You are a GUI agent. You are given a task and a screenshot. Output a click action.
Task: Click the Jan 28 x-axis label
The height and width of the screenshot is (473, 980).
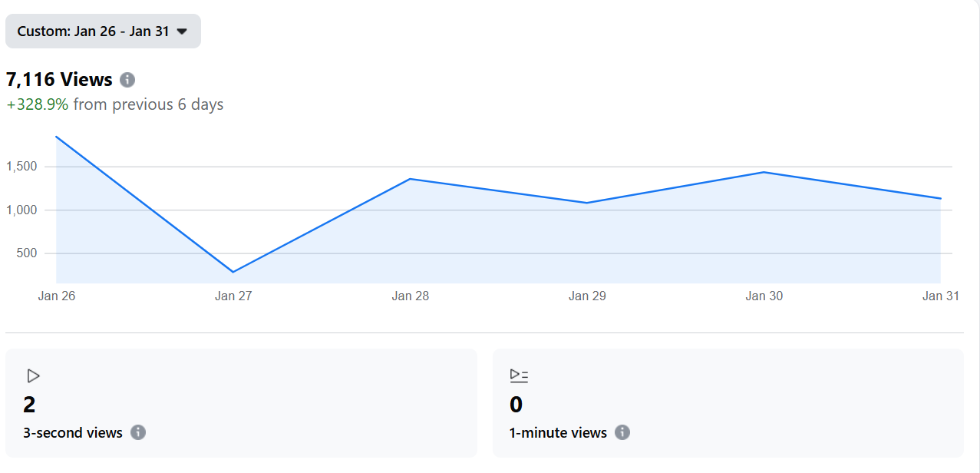click(411, 296)
